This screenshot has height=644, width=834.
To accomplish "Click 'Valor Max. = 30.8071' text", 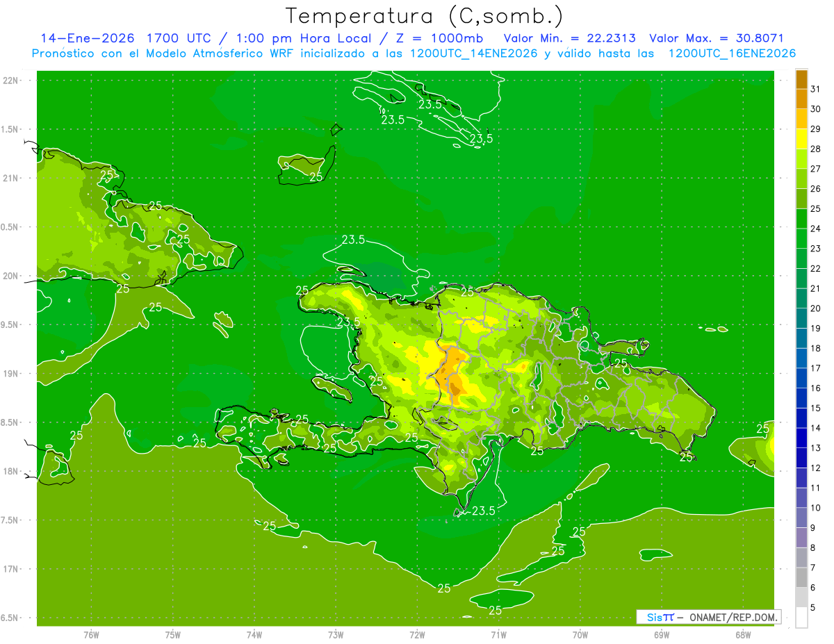I will (717, 38).
